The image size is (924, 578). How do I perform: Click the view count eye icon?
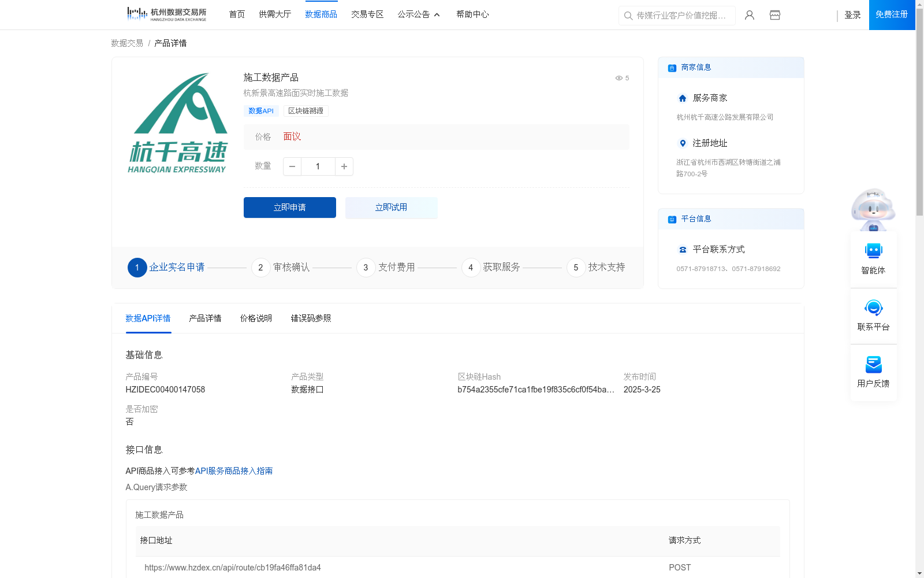[x=619, y=78]
